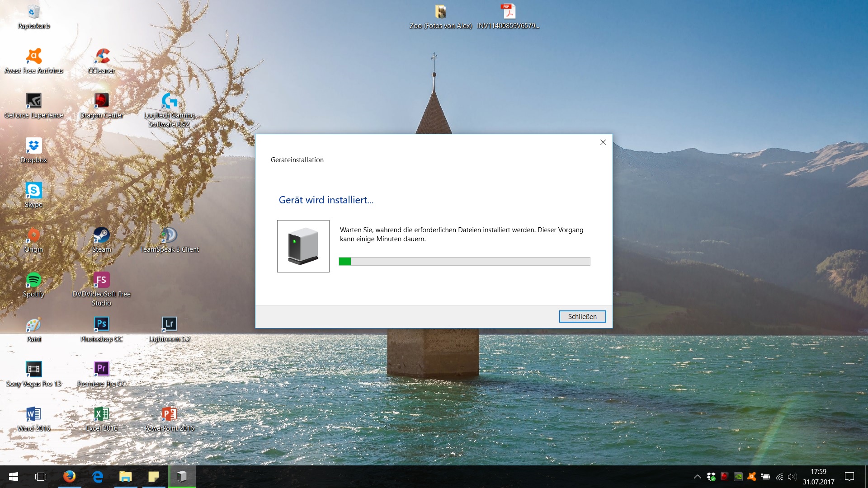The height and width of the screenshot is (488, 868).
Task: Select the TeamSpeak 3 Client shortcut
Action: [169, 235]
